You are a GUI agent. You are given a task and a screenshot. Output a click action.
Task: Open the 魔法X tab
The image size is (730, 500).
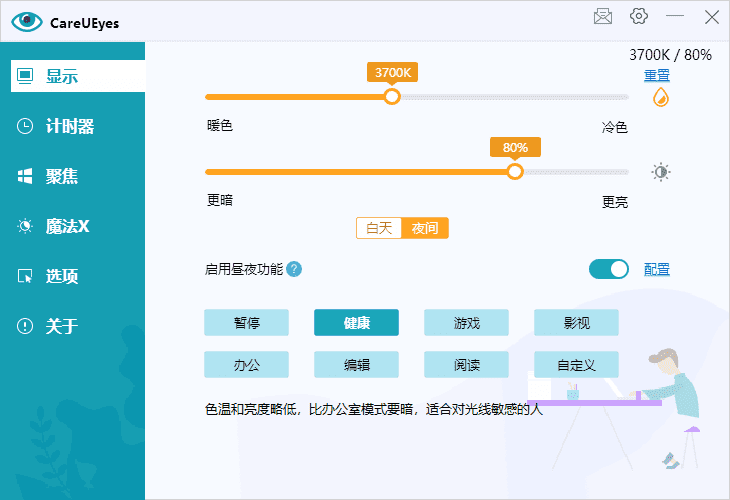[x=67, y=226]
